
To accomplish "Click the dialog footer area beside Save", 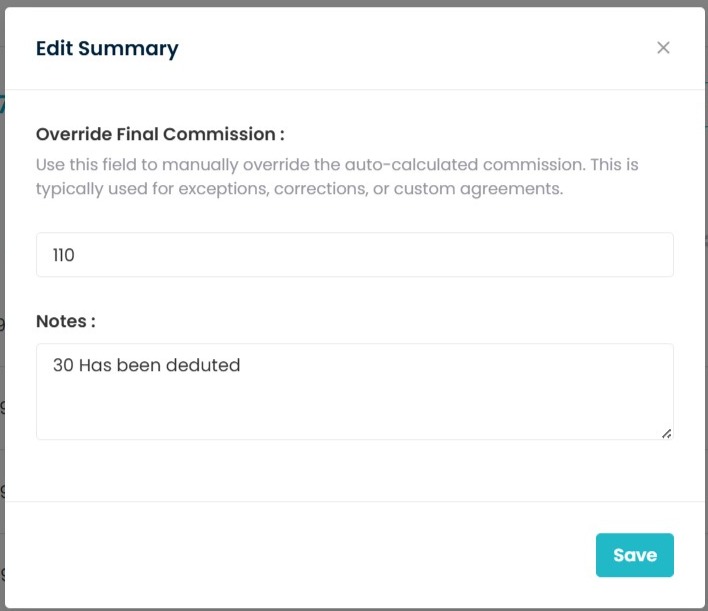I will [300, 555].
